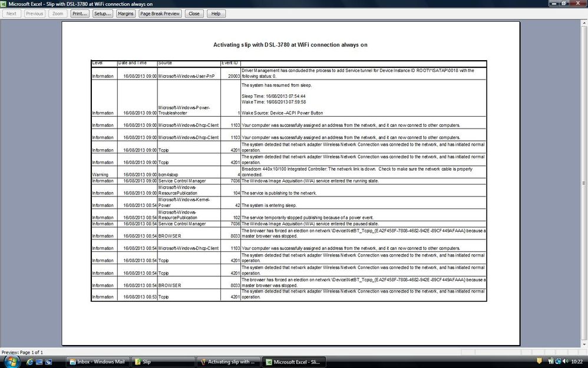Click the 'Event ID' column header
Image resolution: width=588 pixels, height=368 pixels.
(x=230, y=63)
